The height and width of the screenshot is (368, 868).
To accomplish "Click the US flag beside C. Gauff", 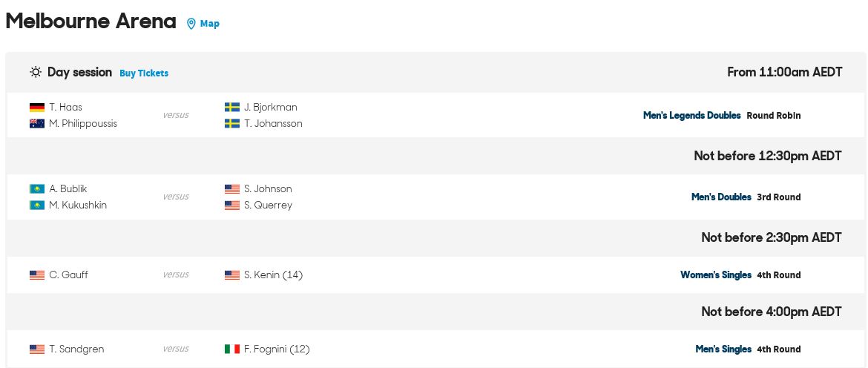I will [37, 275].
